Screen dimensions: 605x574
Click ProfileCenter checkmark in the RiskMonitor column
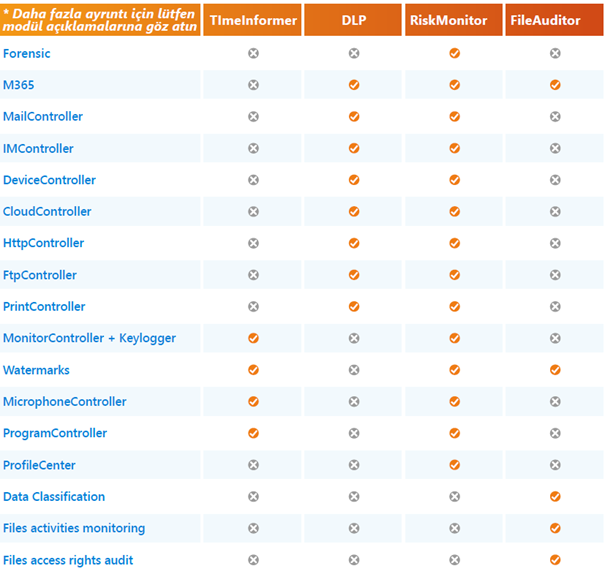coord(454,465)
